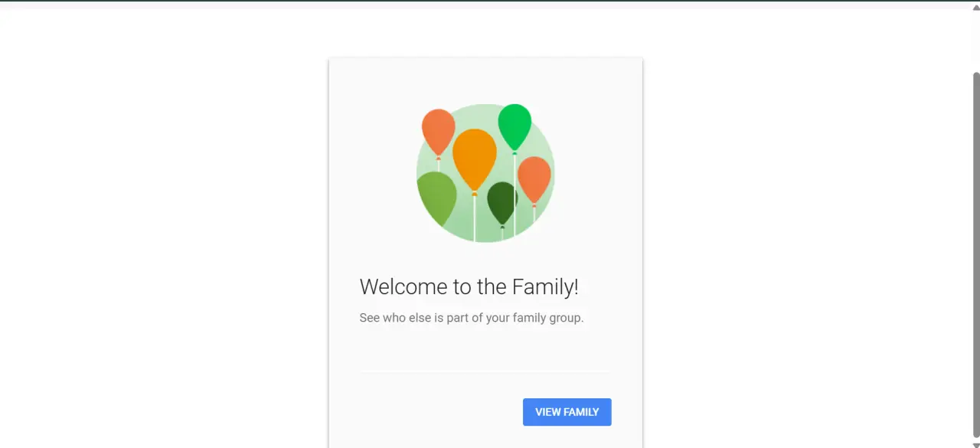980x448 pixels.
Task: Click empty card space left of VIEW FAMILY
Action: (x=429, y=412)
